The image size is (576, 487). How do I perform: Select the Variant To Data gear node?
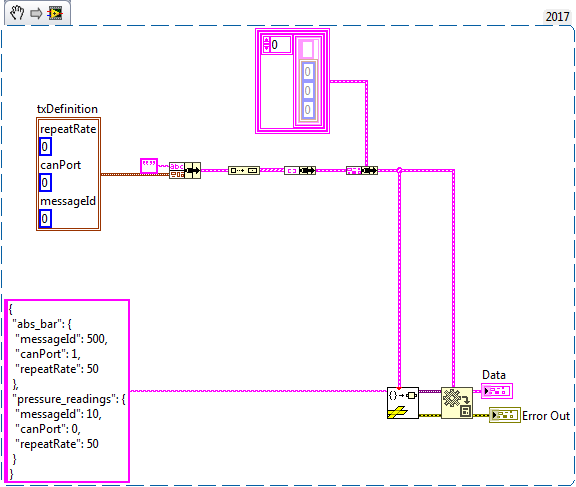(457, 403)
